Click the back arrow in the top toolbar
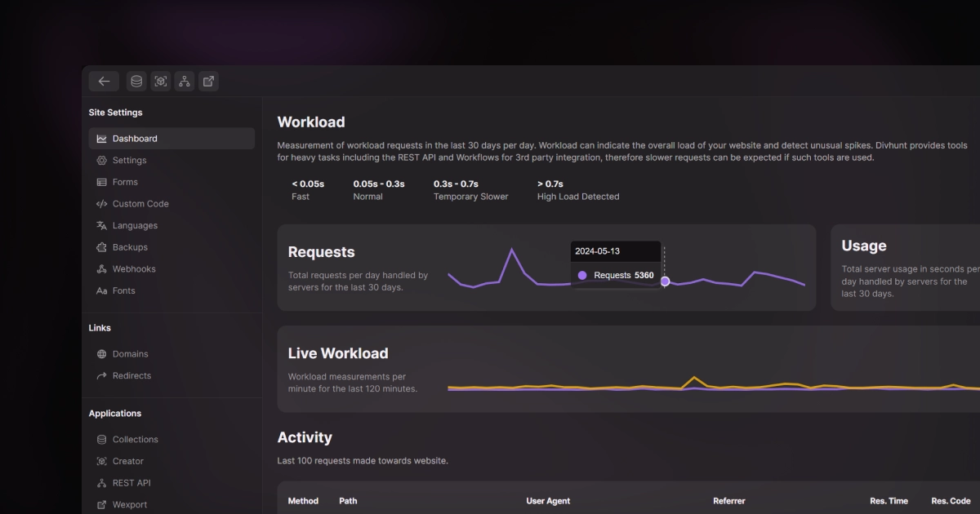This screenshot has width=980, height=514. [103, 81]
